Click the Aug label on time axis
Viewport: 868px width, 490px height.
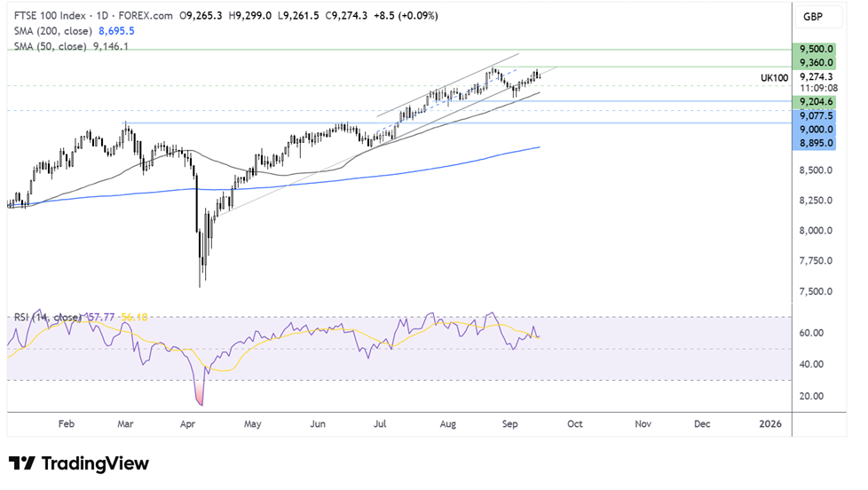pos(448,424)
